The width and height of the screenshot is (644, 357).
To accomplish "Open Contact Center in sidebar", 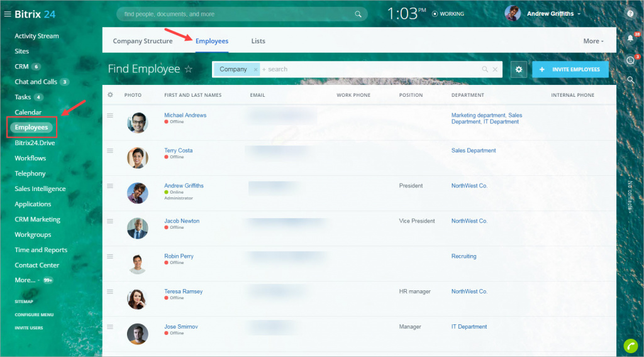I will (37, 265).
